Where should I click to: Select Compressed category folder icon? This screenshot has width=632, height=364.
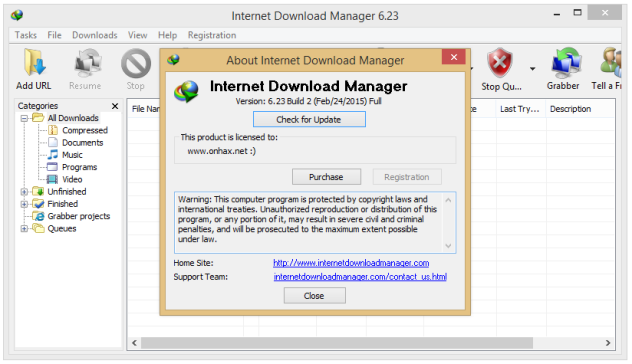53,130
